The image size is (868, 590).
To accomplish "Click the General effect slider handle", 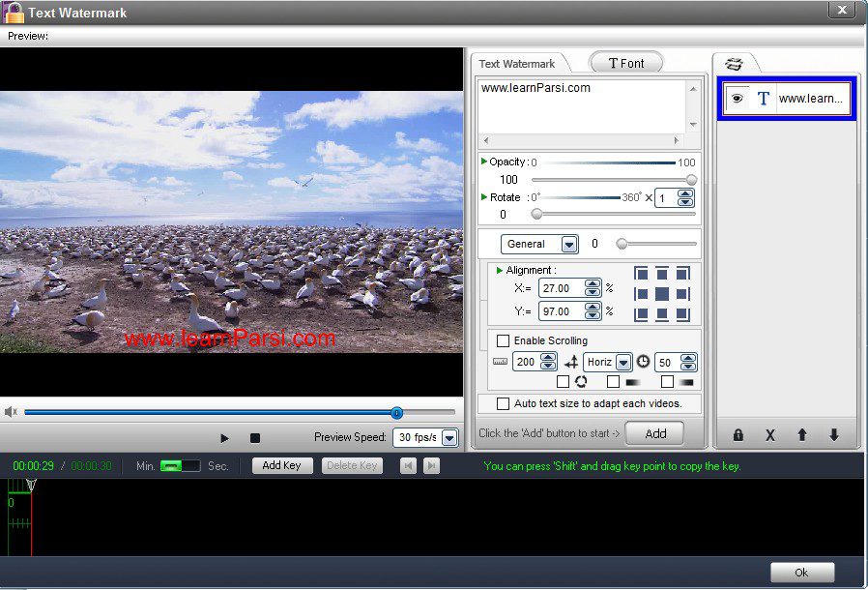I will pyautogui.click(x=622, y=244).
